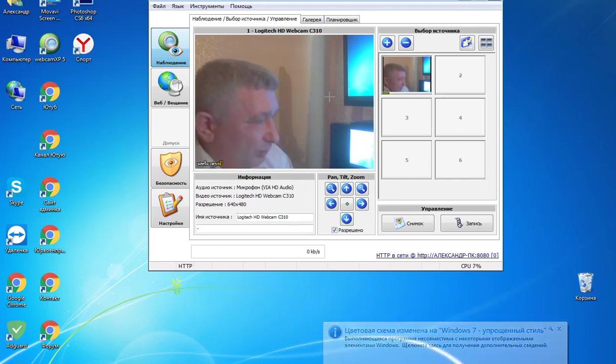The height and width of the screenshot is (364, 616).
Task: Open the webcamXP 5 desktop shortcut
Action: coord(50,49)
